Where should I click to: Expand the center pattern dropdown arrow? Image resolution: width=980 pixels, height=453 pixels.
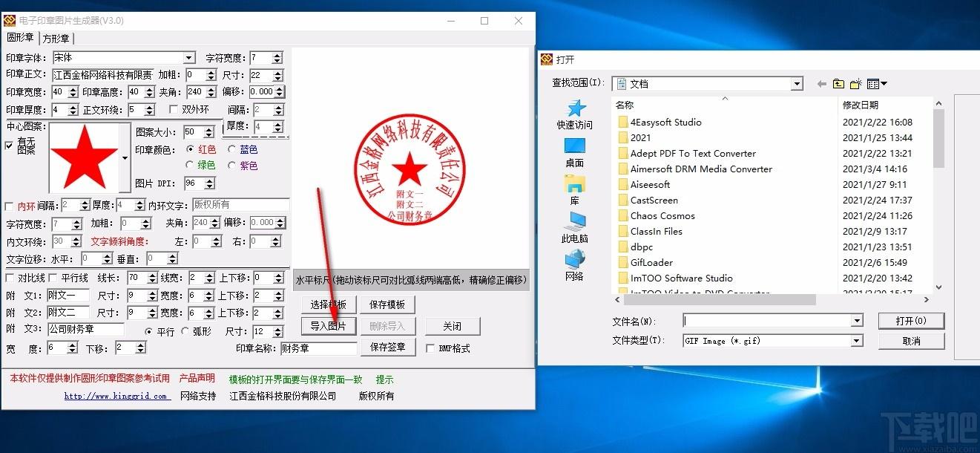[124, 157]
